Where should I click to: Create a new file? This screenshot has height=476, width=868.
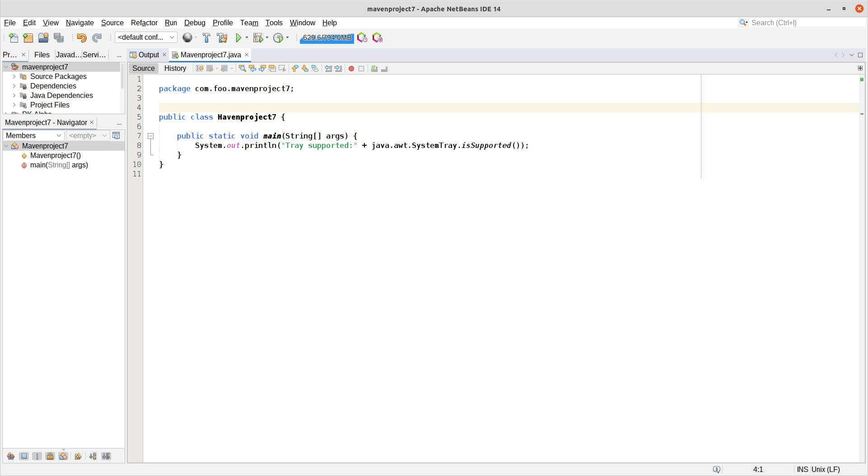[13, 38]
